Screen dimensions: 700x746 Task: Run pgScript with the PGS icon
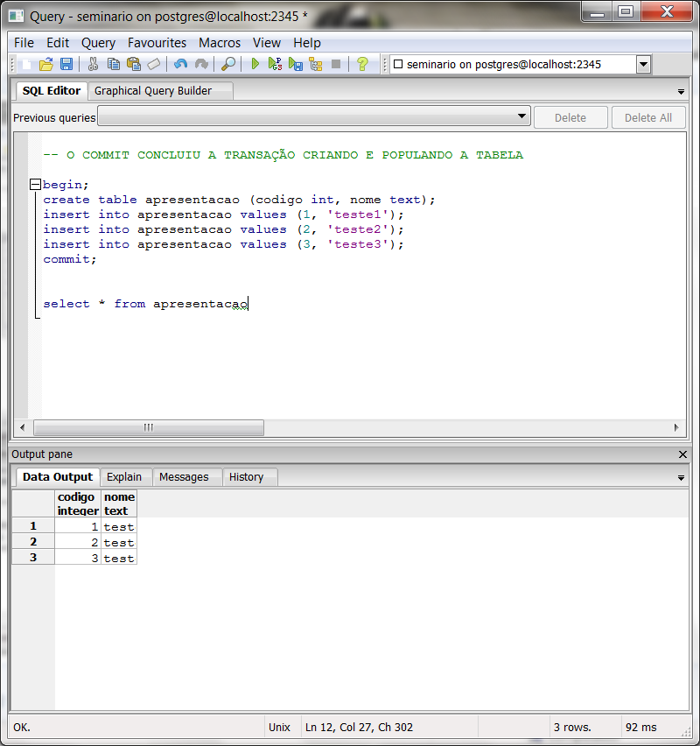(x=275, y=64)
